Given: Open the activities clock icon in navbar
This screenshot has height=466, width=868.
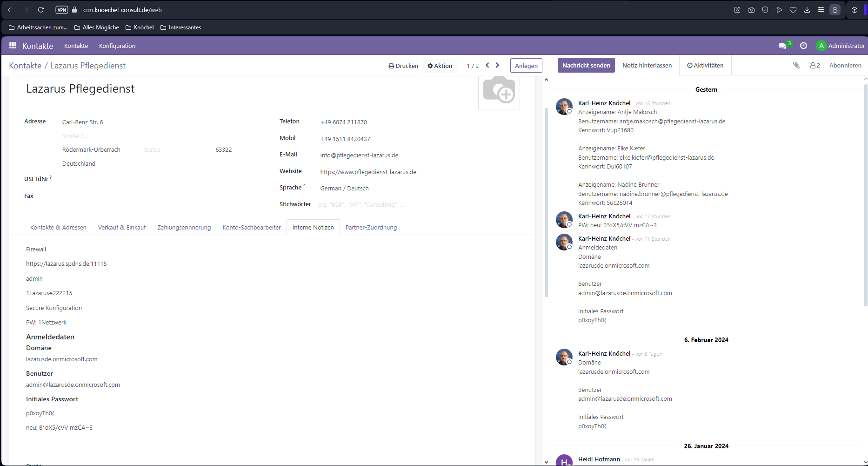Looking at the screenshot, I should pos(803,46).
